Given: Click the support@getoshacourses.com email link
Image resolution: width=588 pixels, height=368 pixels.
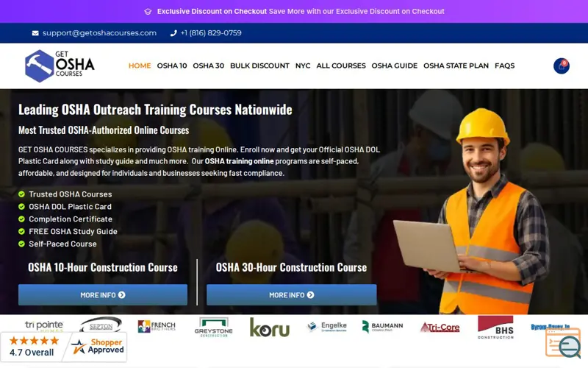Looking at the screenshot, I should click(99, 33).
